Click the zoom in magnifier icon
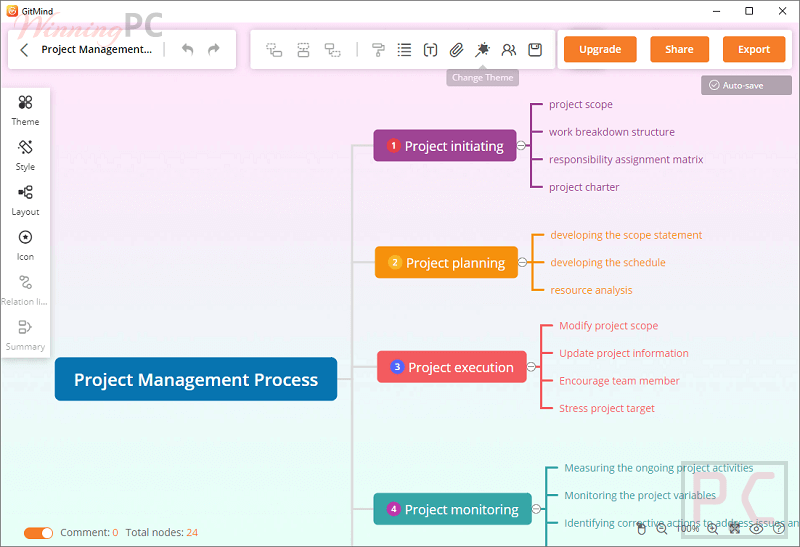Screen dimensions: 800x547 (712, 529)
